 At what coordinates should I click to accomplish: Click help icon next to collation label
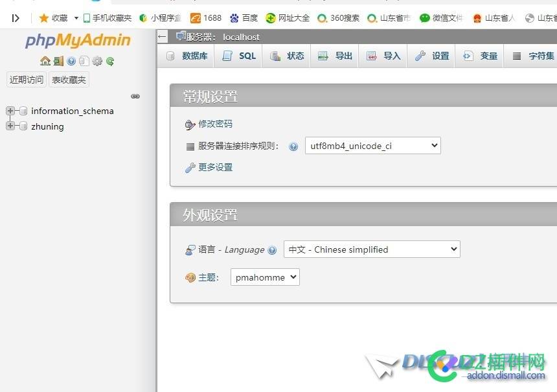(293, 146)
